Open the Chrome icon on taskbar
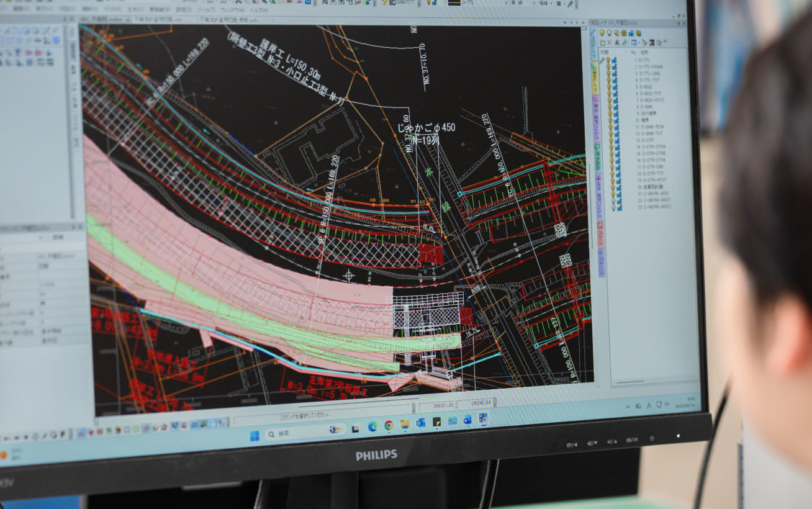Screen dimensions: 812x509 389,425
